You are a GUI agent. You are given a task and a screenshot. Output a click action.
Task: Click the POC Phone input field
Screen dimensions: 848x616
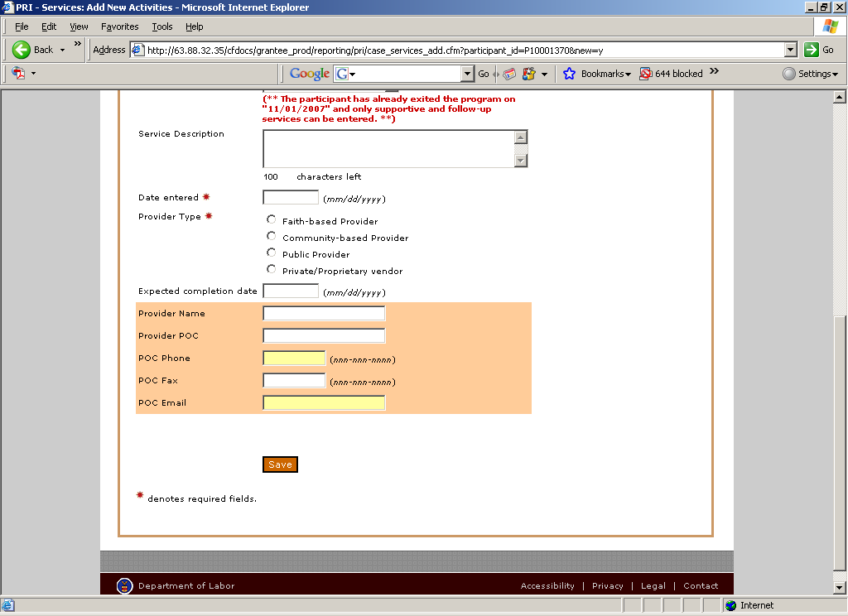[x=294, y=358]
